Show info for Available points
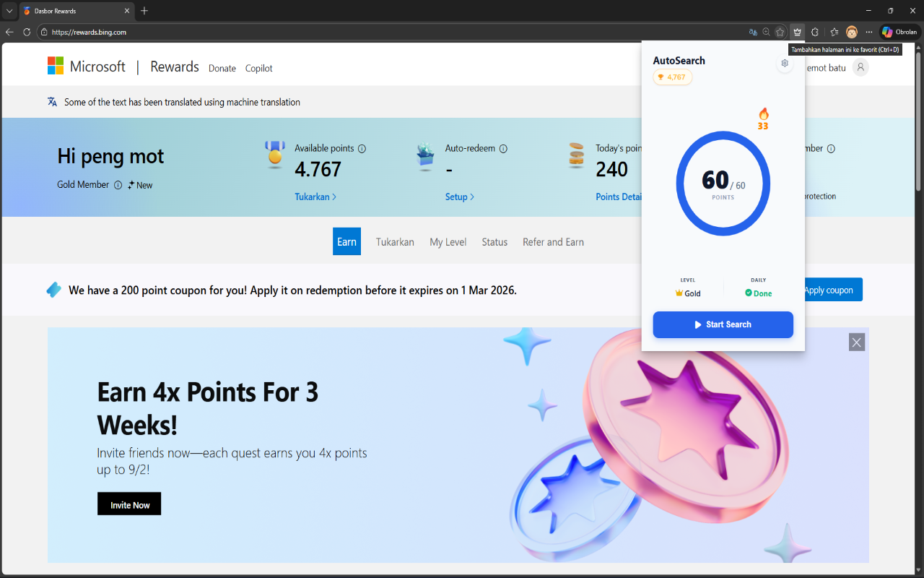 point(362,149)
